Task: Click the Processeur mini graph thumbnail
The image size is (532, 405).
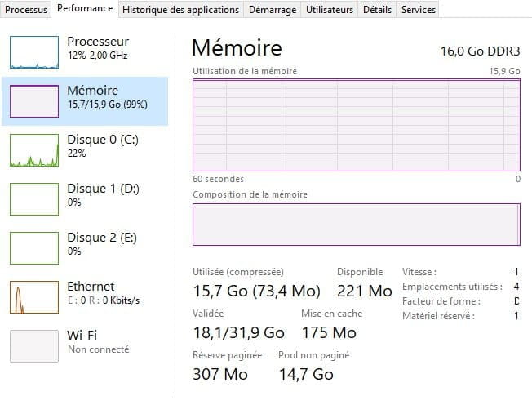Action: click(x=33, y=52)
